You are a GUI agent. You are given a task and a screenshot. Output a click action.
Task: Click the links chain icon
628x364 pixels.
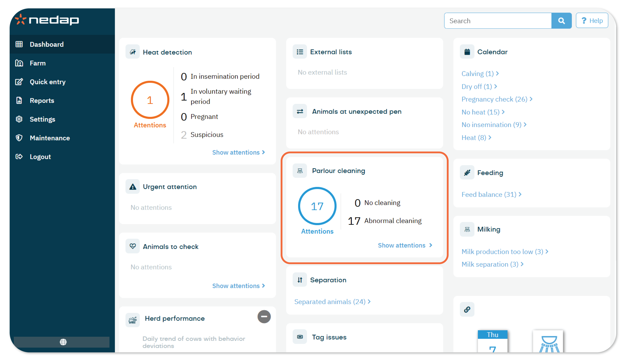pyautogui.click(x=467, y=309)
